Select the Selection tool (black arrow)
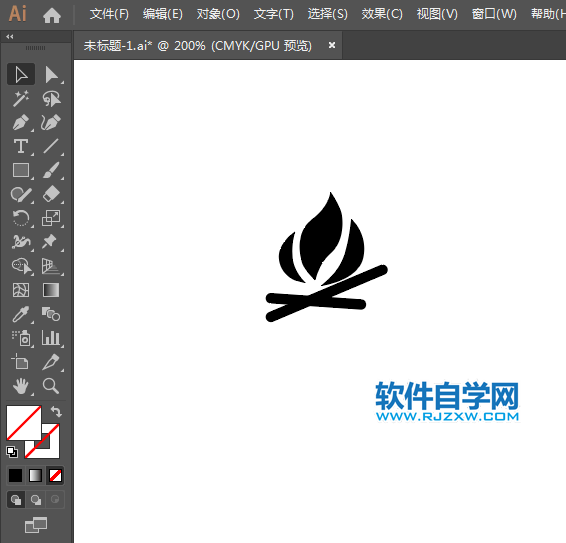The width and height of the screenshot is (566, 543). 21,75
